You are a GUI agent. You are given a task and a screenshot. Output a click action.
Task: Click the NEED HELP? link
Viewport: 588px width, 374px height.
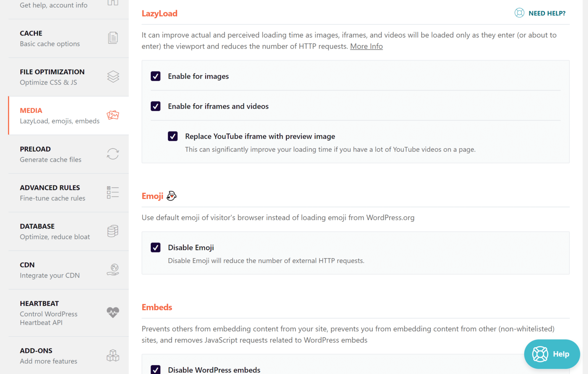tap(540, 13)
